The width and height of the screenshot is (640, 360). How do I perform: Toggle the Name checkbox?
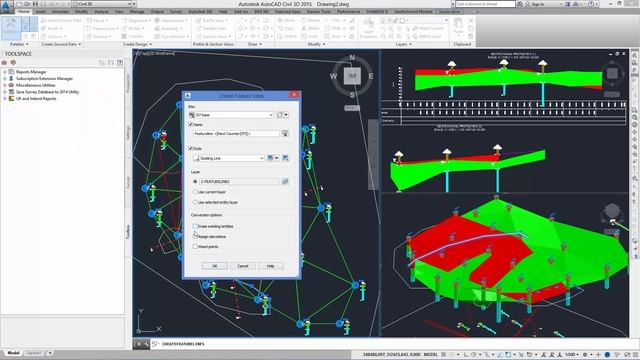[x=191, y=124]
